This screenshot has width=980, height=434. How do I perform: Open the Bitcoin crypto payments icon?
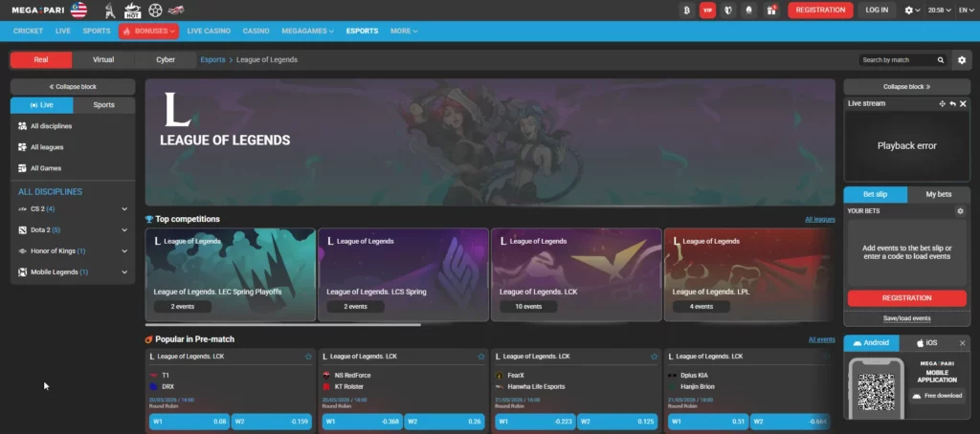tap(687, 10)
